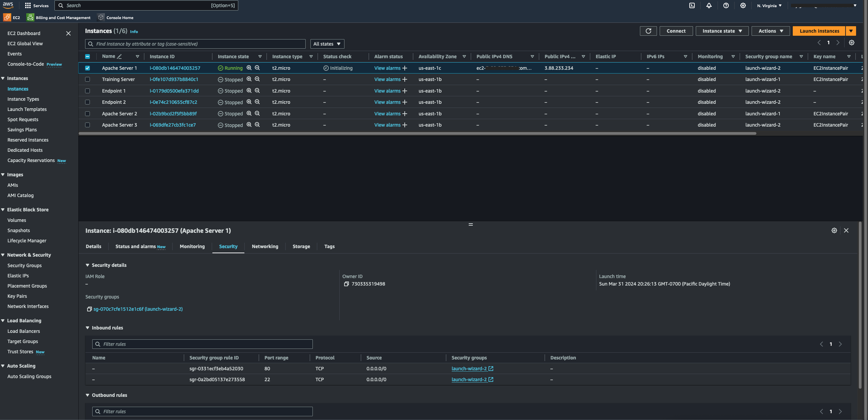This screenshot has height=420, width=868.
Task: Open the AWS home logo
Action: pos(8,5)
